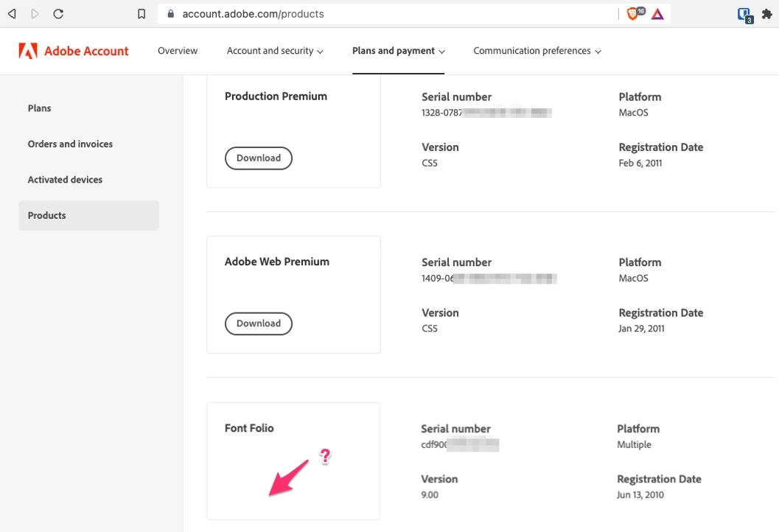Viewport: 779px width, 532px height.
Task: Click Production Premium's MacOS platform value
Action: click(x=633, y=113)
